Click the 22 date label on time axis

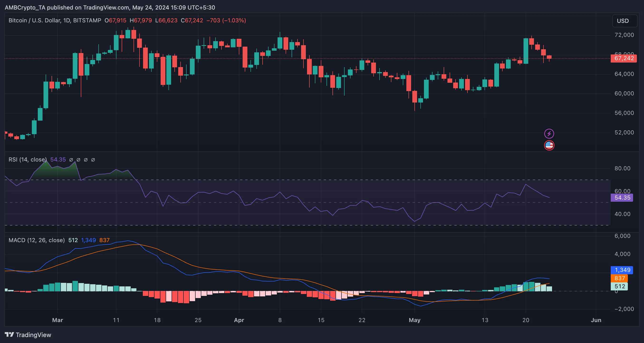[x=362, y=320]
